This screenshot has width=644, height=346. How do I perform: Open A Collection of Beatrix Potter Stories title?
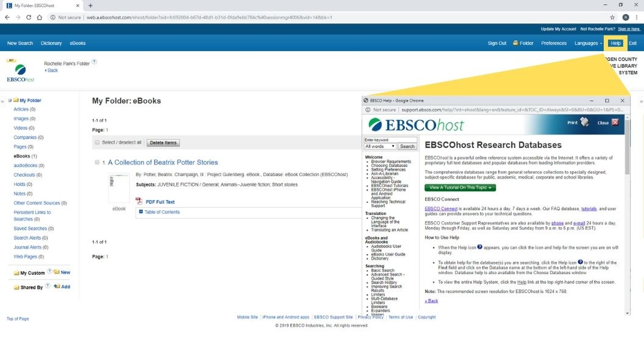163,162
